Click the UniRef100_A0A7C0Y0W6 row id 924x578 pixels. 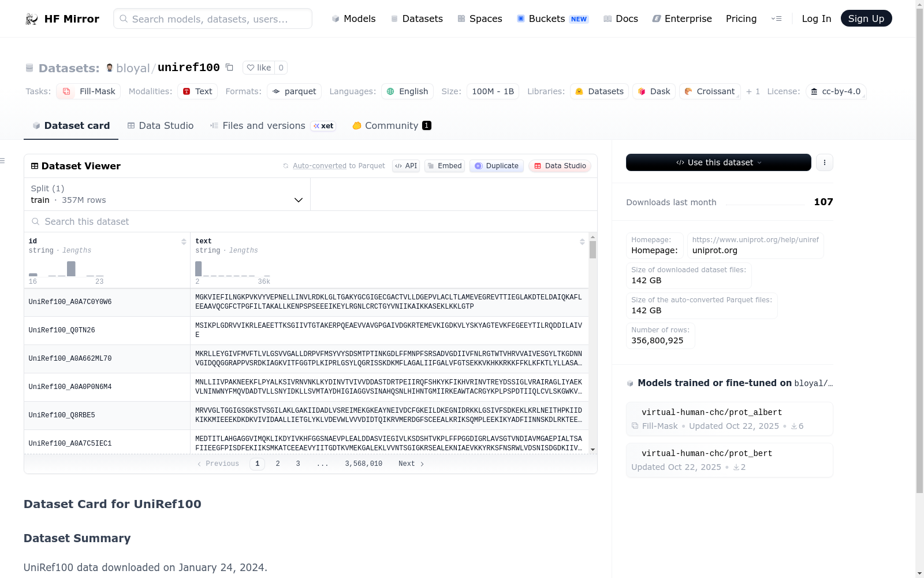point(70,302)
